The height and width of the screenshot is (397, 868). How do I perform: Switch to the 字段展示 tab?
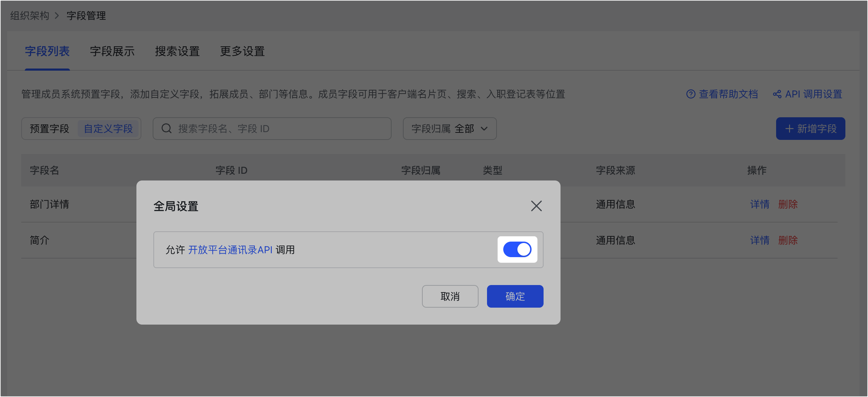112,52
